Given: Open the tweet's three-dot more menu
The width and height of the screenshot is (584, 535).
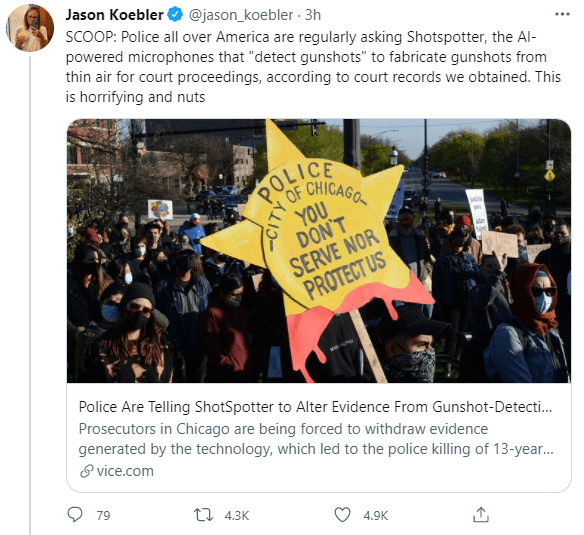Looking at the screenshot, I should point(562,15).
